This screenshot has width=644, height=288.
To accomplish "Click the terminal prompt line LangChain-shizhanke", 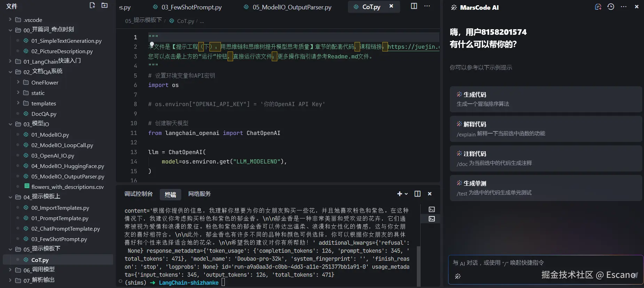I will click(189, 283).
